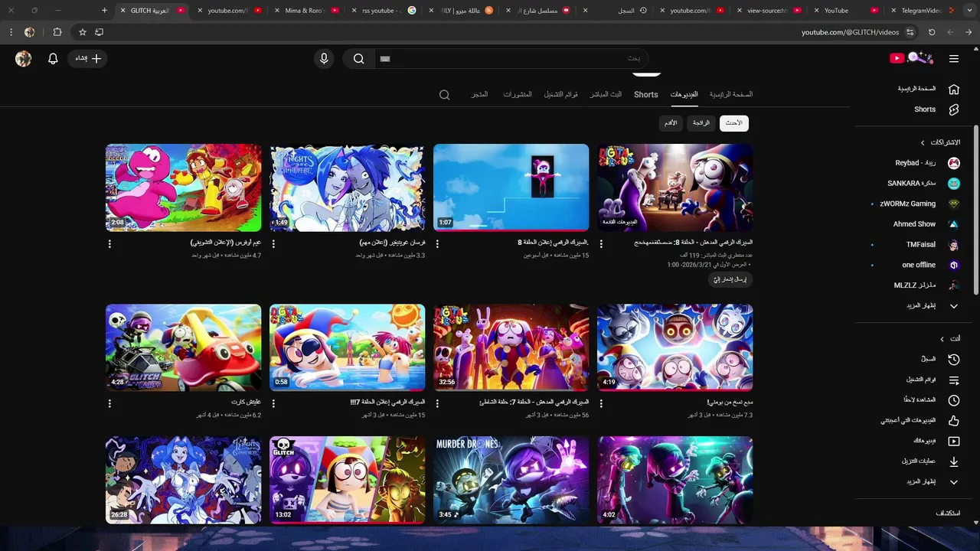
Task: Open the zWORMz Gaming subscription
Action: click(919, 204)
